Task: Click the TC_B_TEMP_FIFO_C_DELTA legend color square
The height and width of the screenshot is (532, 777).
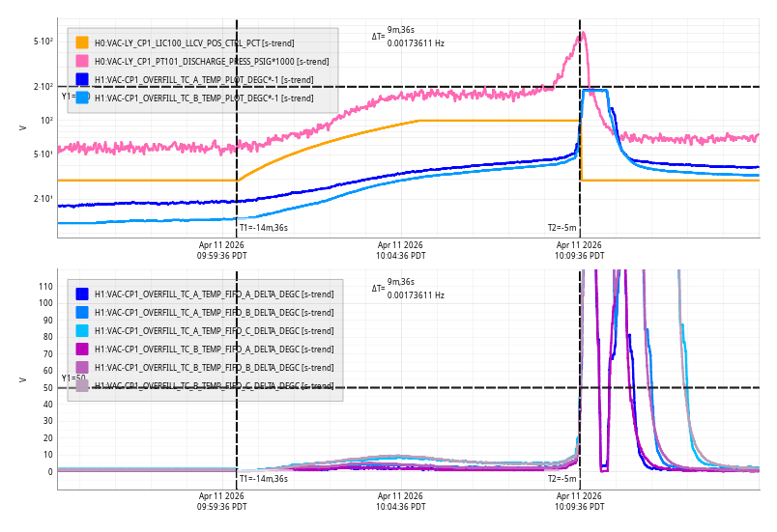Action: click(x=82, y=385)
